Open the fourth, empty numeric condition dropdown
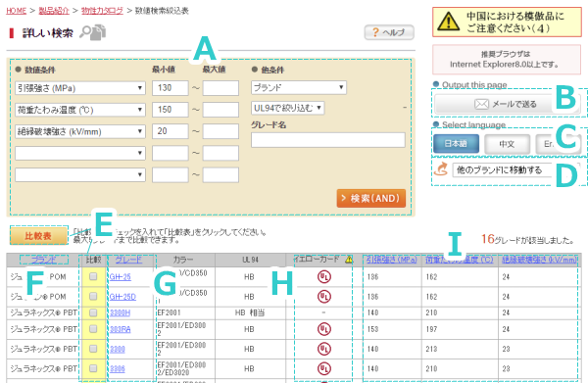The image size is (588, 383). point(80,153)
